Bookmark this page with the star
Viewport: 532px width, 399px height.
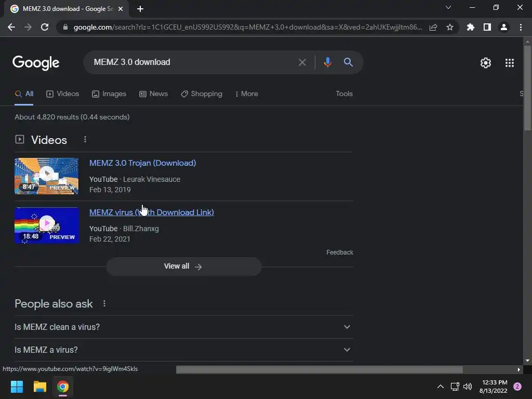pyautogui.click(x=450, y=27)
